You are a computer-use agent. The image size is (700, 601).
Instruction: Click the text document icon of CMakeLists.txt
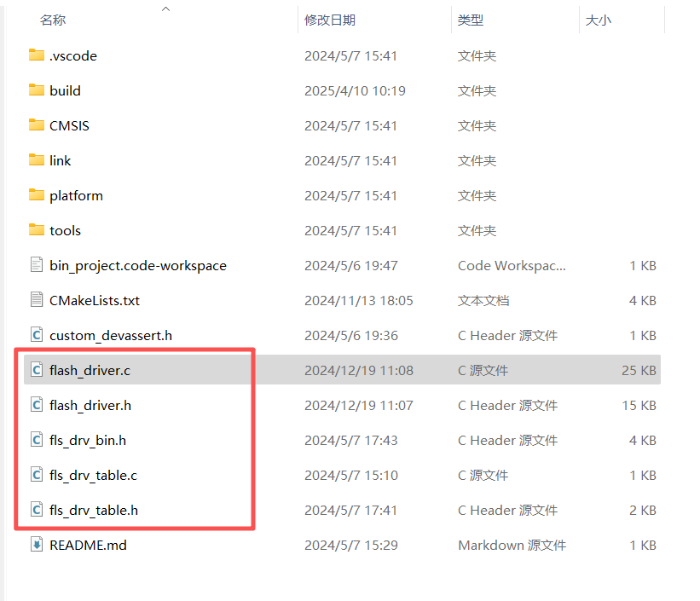35,300
